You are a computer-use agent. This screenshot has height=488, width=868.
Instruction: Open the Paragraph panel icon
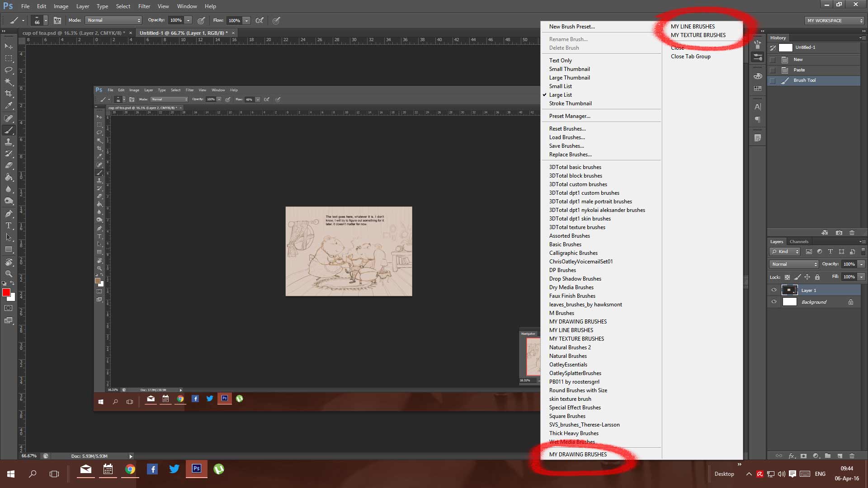point(758,120)
